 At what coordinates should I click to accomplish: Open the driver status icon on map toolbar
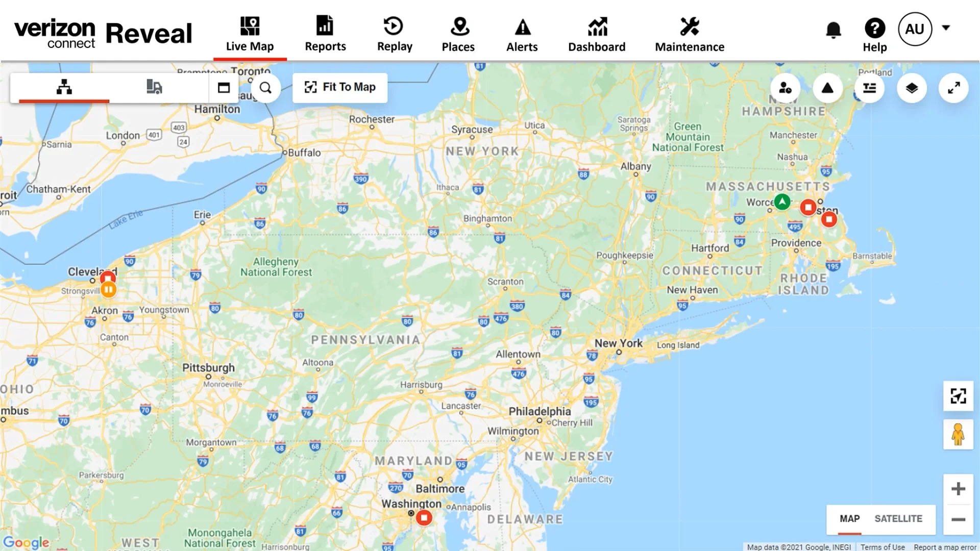pyautogui.click(x=785, y=88)
